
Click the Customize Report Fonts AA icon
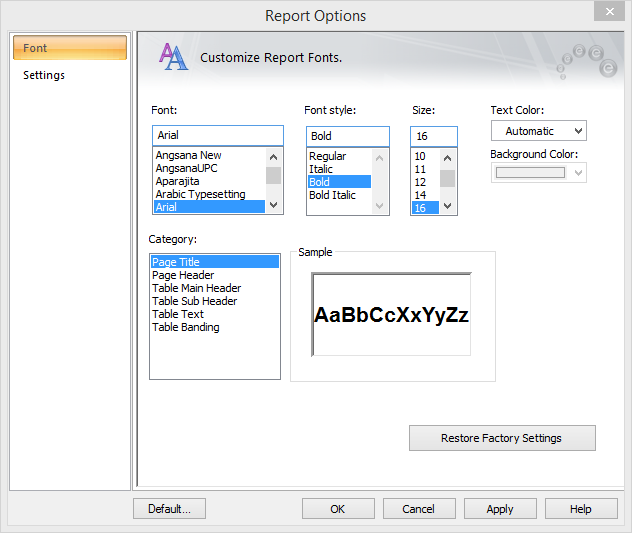[x=173, y=57]
